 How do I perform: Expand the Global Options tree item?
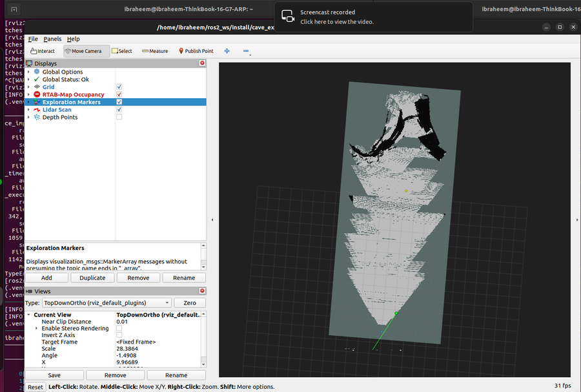click(28, 72)
